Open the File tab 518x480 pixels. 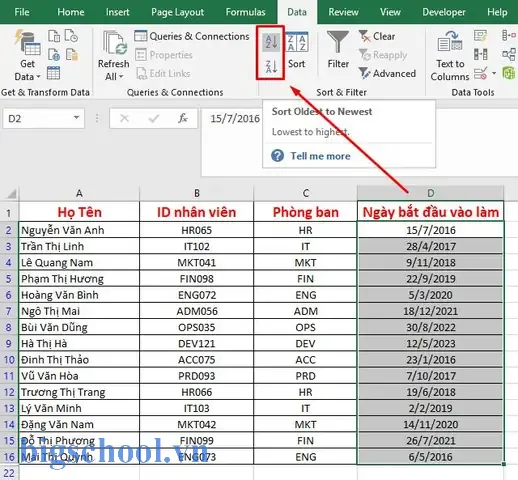22,12
